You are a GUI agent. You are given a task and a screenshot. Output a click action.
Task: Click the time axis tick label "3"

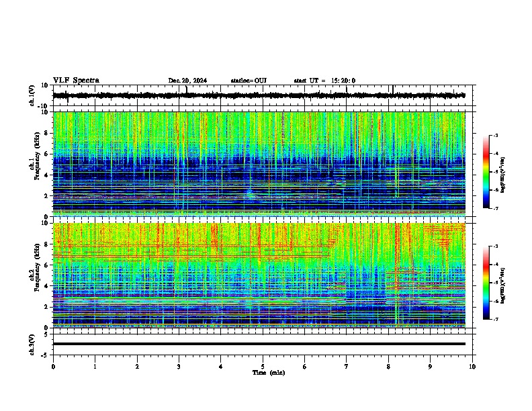pos(179,367)
